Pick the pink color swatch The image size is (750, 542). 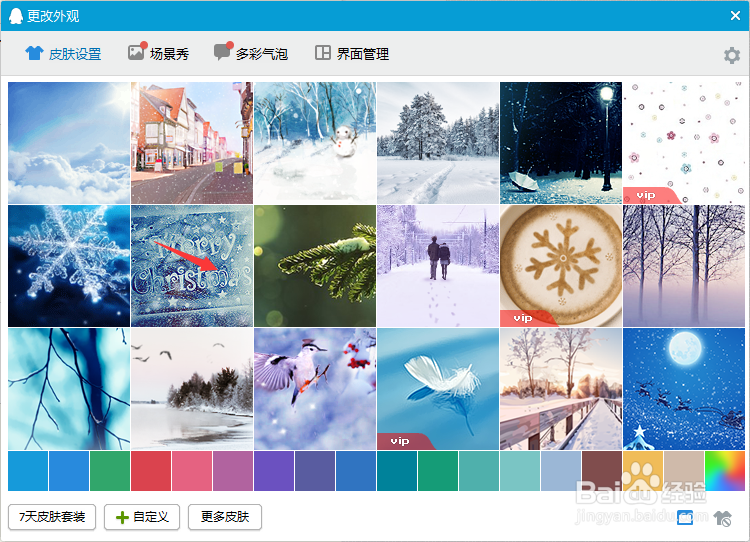pos(192,471)
